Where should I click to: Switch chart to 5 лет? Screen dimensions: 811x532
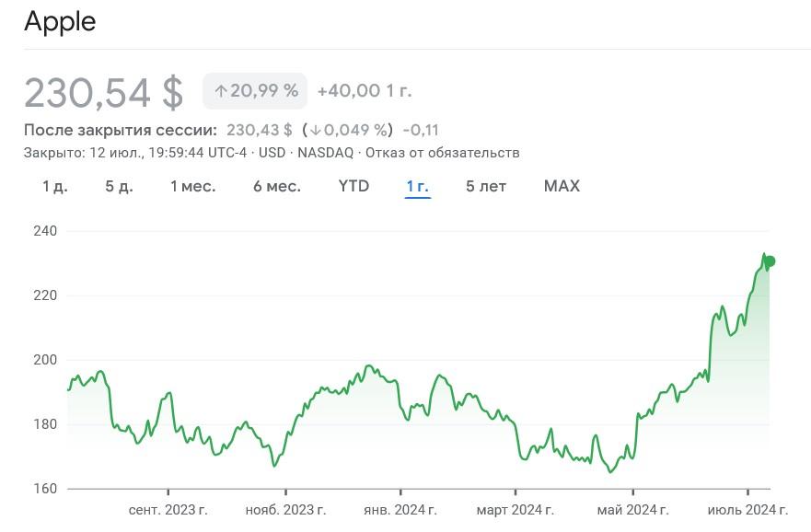pyautogui.click(x=486, y=186)
